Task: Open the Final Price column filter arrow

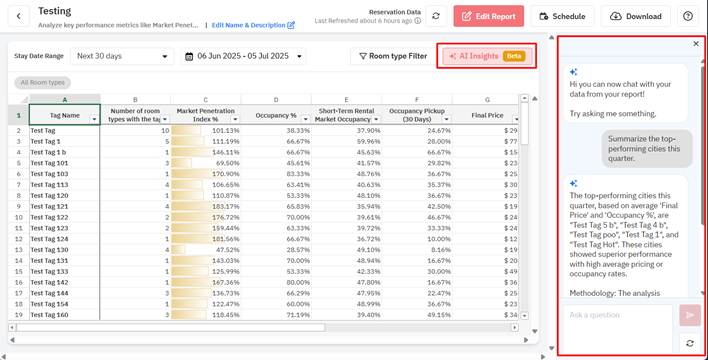Action: [x=516, y=119]
